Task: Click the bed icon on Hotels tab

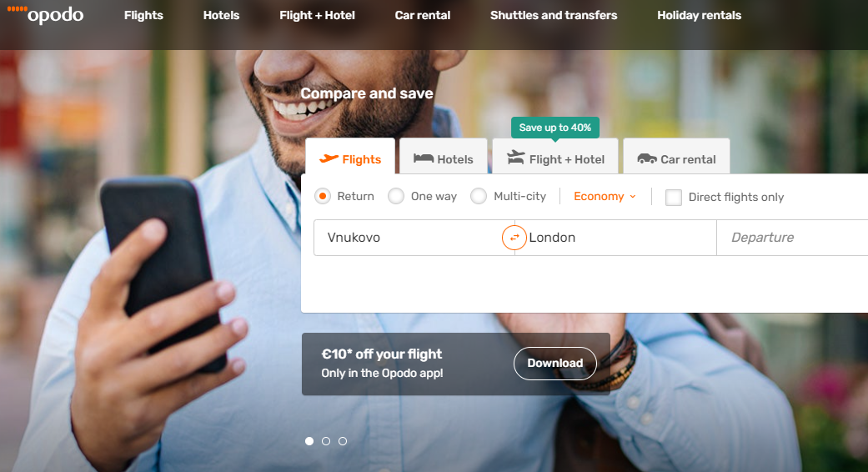Action: (x=424, y=158)
